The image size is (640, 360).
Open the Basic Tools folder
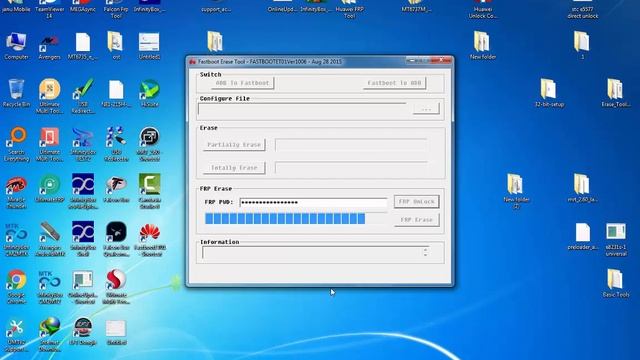click(x=615, y=280)
